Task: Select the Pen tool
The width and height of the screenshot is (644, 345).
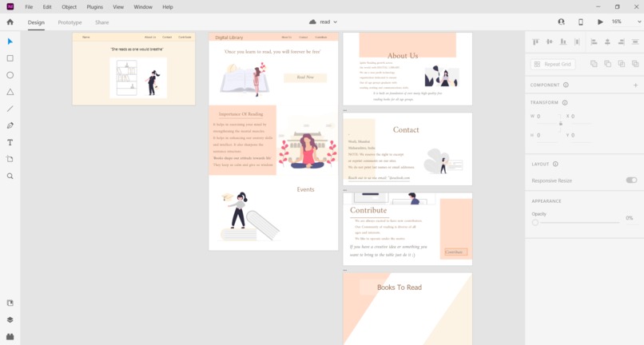Action: tap(10, 125)
